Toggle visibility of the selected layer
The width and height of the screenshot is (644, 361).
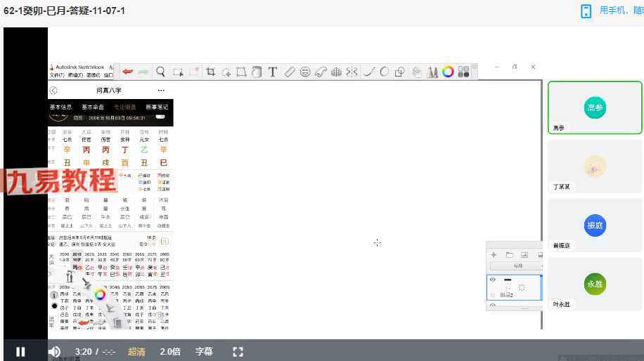[493, 280]
